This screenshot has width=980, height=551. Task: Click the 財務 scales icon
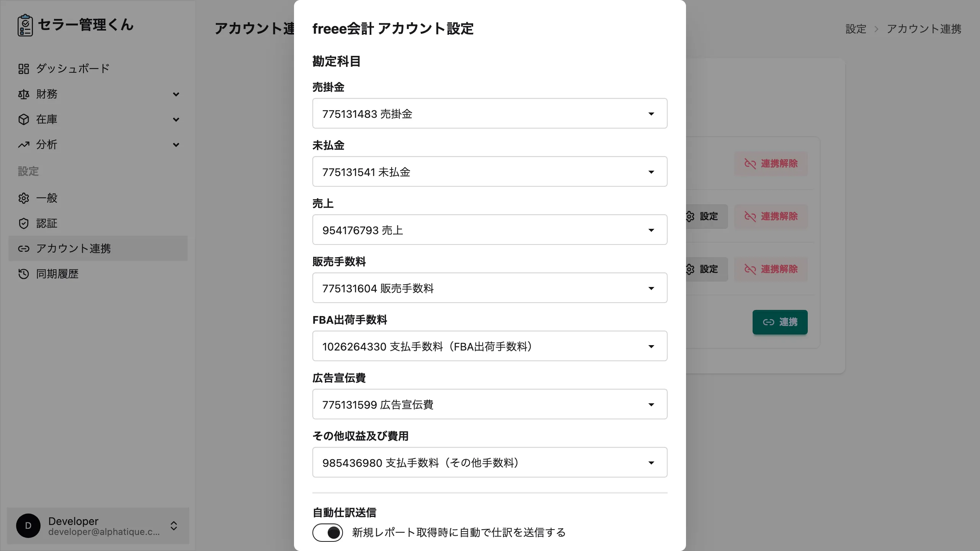point(24,94)
